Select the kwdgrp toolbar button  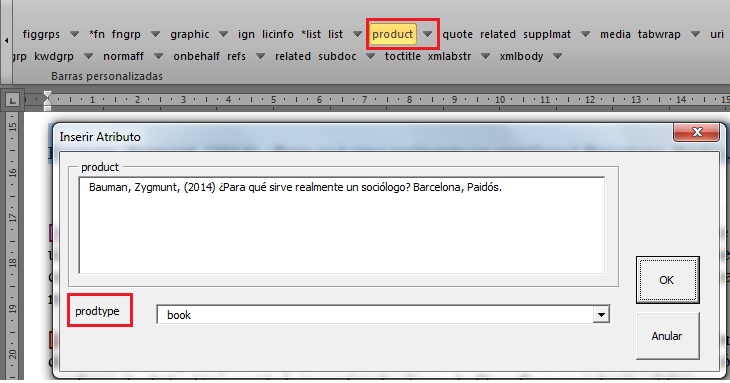coord(54,56)
